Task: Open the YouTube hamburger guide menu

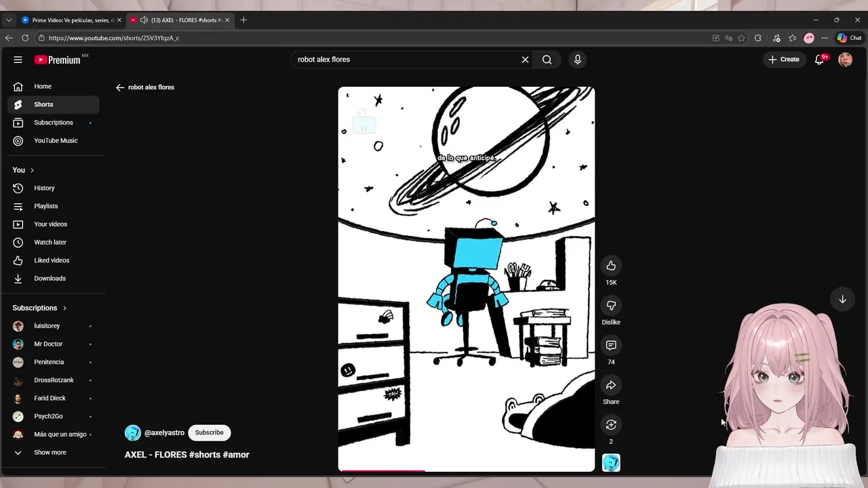Action: [18, 60]
